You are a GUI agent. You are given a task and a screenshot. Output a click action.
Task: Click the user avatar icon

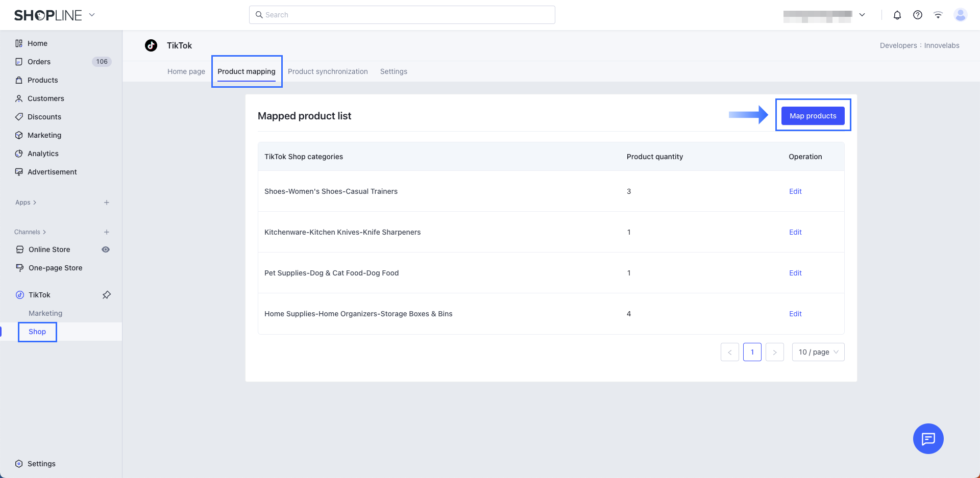pyautogui.click(x=960, y=15)
